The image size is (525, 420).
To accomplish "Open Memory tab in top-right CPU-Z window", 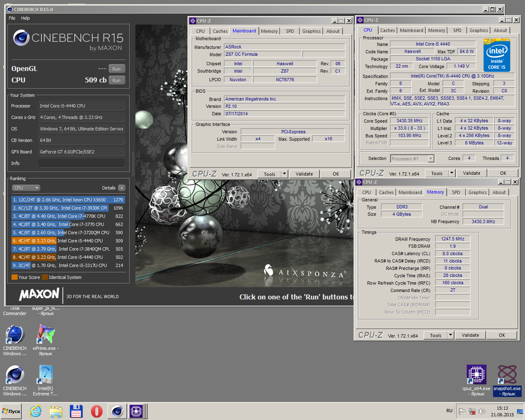I will tap(436, 30).
